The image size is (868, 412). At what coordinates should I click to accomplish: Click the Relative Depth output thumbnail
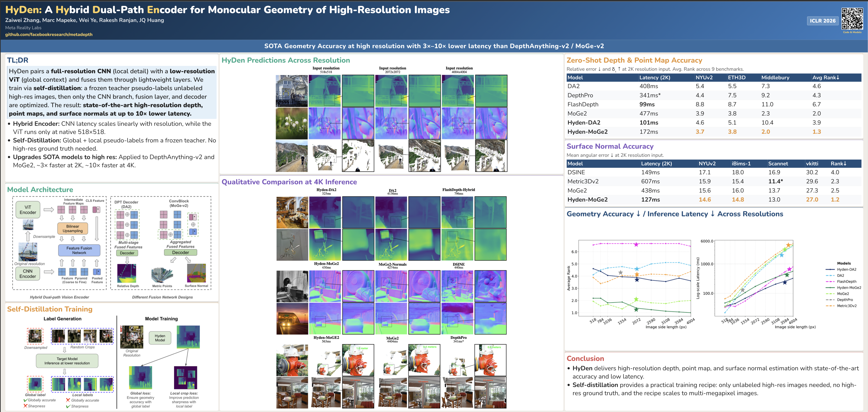pos(127,273)
